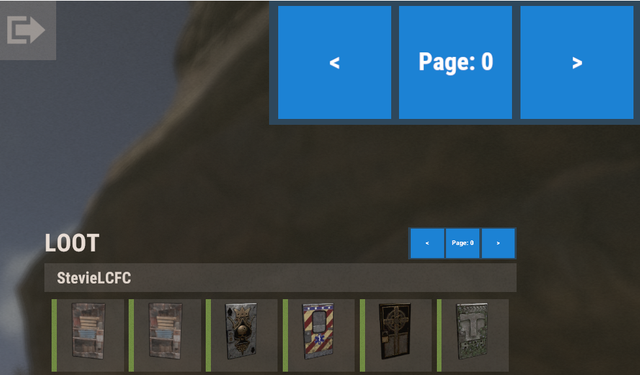640x375 pixels.
Task: Go to next page in large pager
Action: tap(577, 62)
